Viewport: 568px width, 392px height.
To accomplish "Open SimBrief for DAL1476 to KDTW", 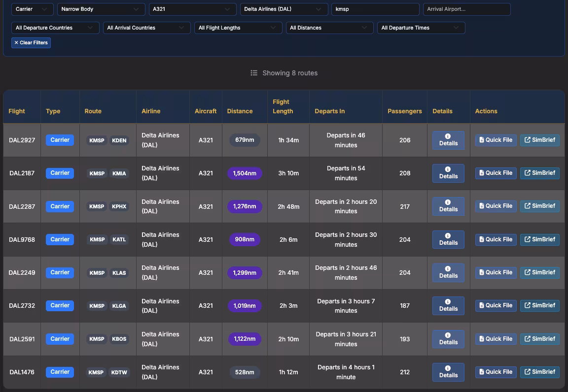I will coord(540,372).
